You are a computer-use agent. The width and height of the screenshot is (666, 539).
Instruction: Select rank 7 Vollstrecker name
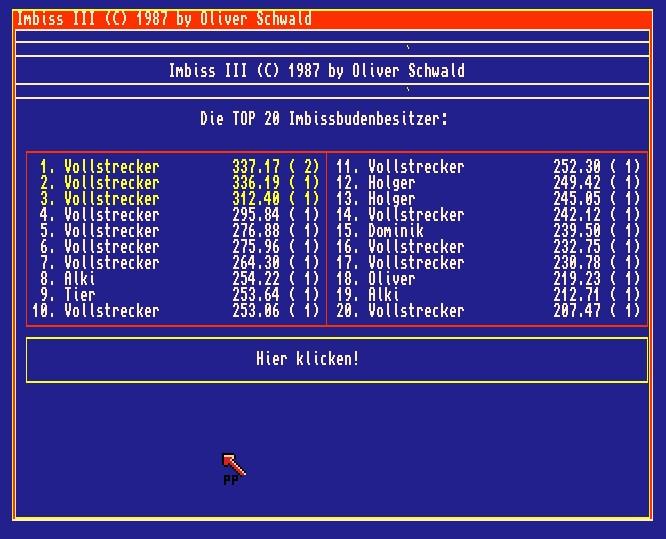click(112, 262)
